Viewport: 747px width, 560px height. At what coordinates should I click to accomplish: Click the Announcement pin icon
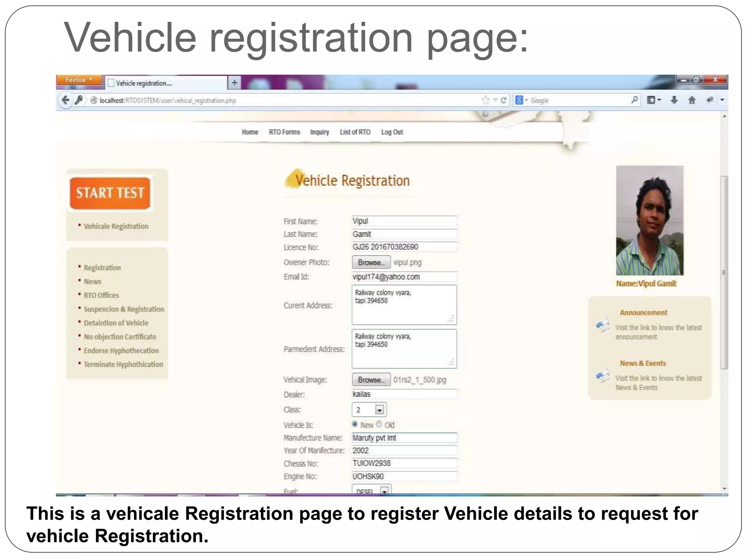[x=603, y=325]
